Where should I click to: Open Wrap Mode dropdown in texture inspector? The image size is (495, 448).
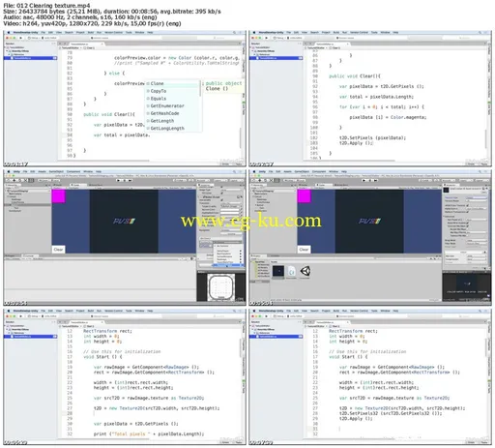477,240
